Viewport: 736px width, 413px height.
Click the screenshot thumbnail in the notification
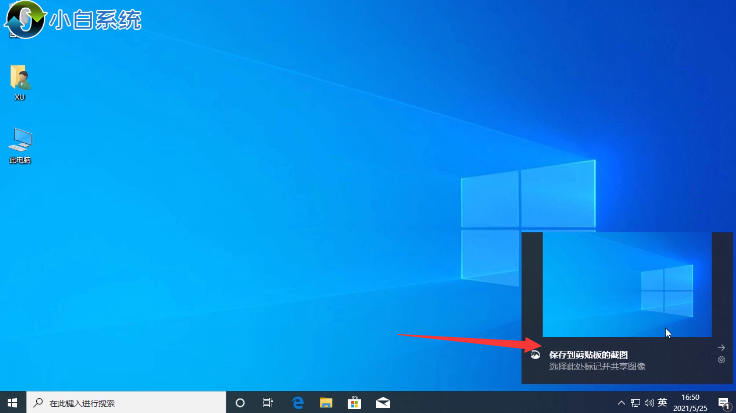627,285
